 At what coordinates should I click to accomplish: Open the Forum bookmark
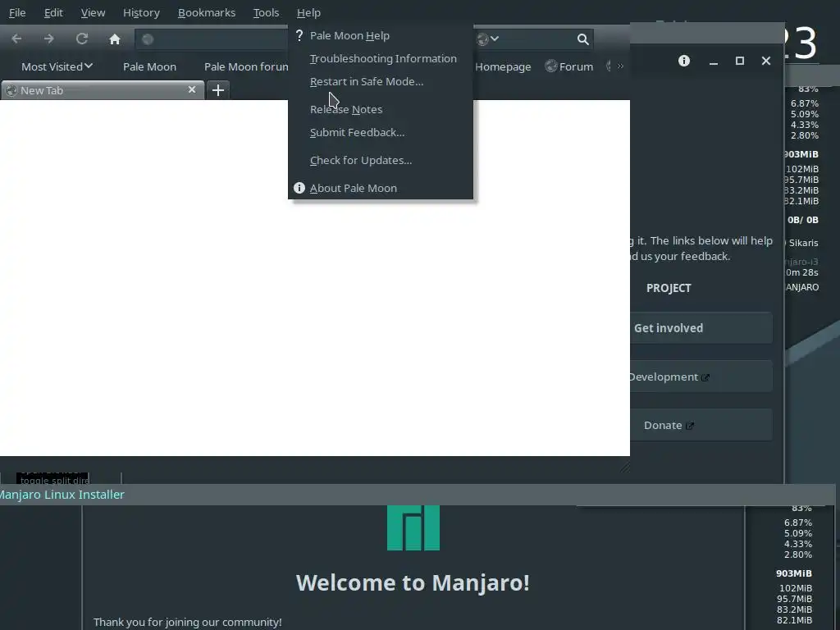tap(569, 66)
